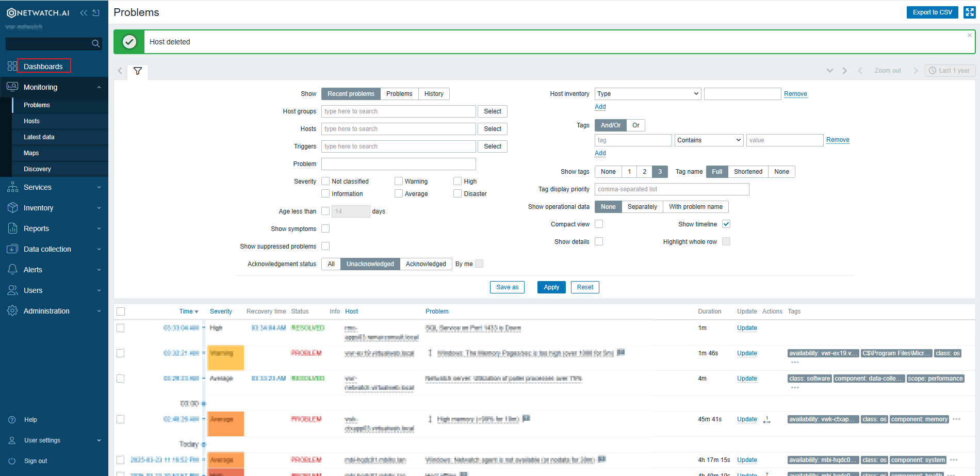Uncheck the Show timeline option
Screen dimensions: 980x476
tap(726, 224)
